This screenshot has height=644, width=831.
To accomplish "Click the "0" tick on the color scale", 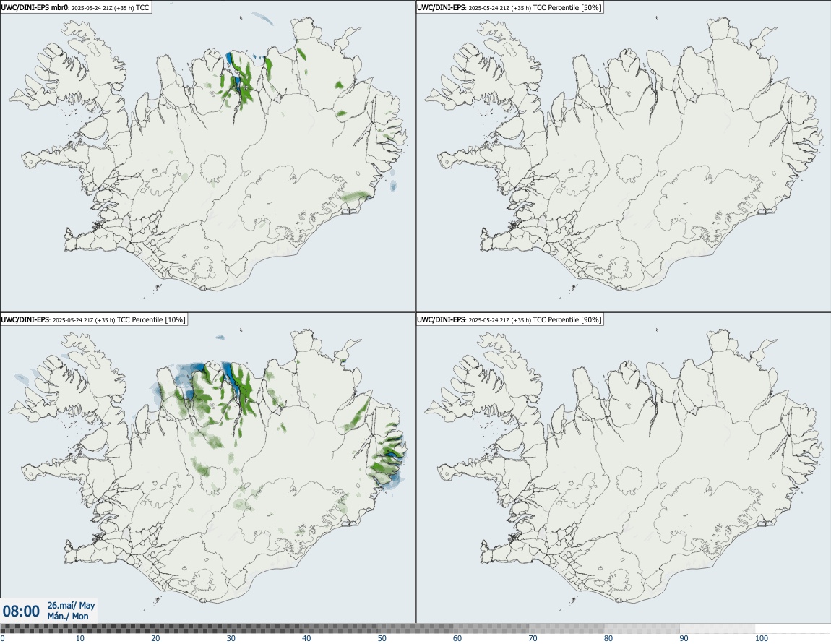I will pyautogui.click(x=3, y=638).
